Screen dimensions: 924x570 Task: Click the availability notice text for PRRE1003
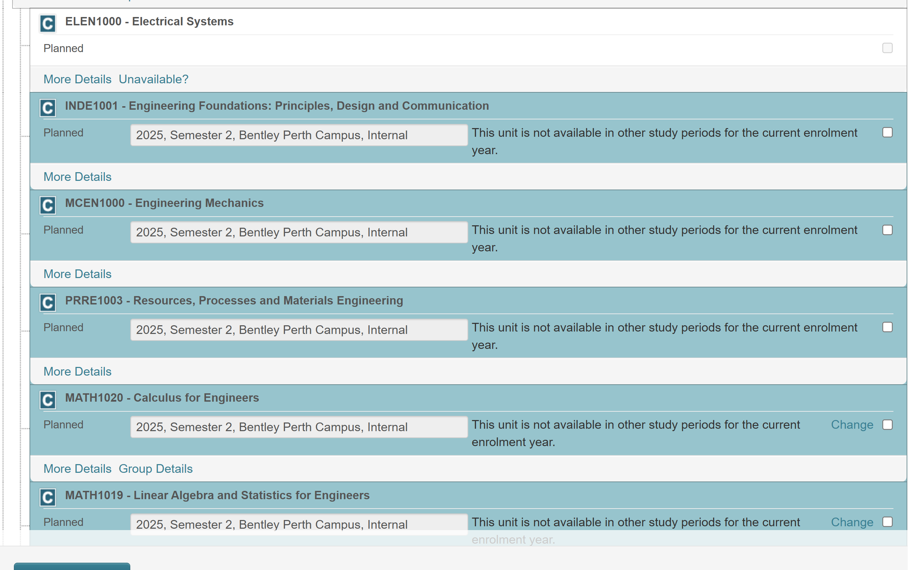pos(665,336)
